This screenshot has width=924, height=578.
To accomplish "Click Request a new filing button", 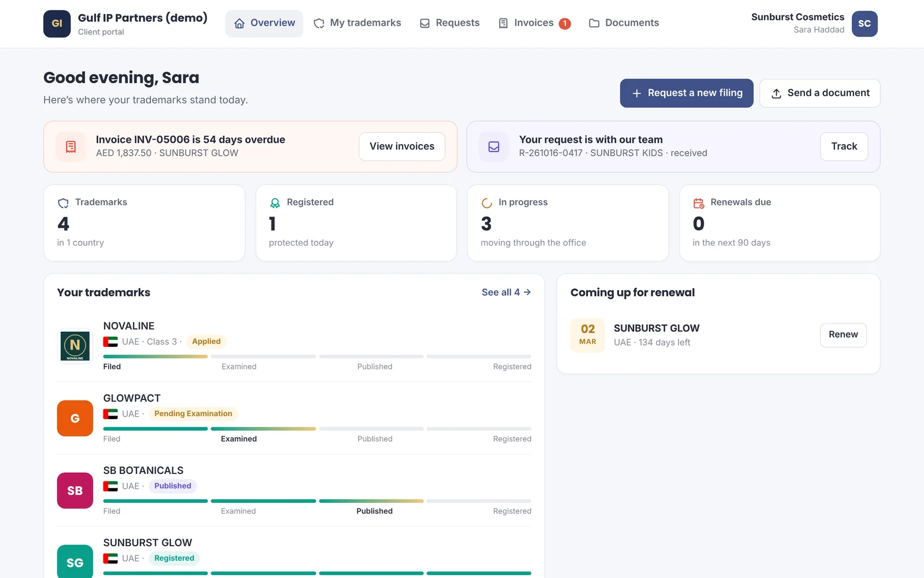I will (x=687, y=93).
